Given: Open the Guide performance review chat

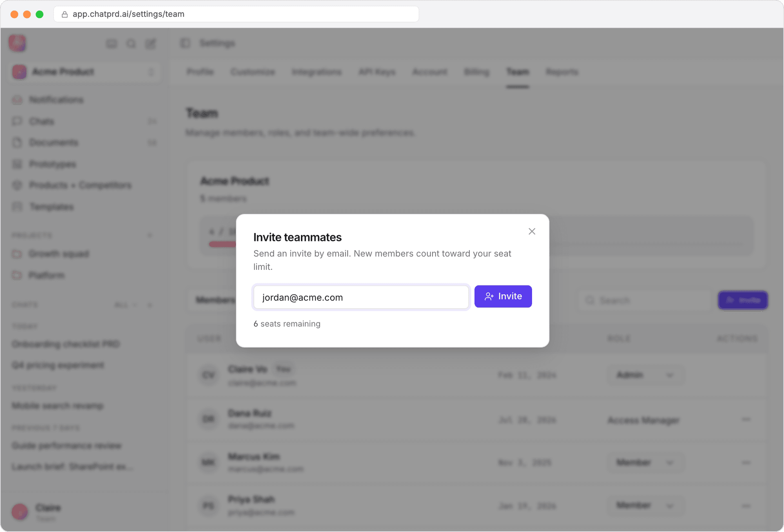Looking at the screenshot, I should (67, 445).
